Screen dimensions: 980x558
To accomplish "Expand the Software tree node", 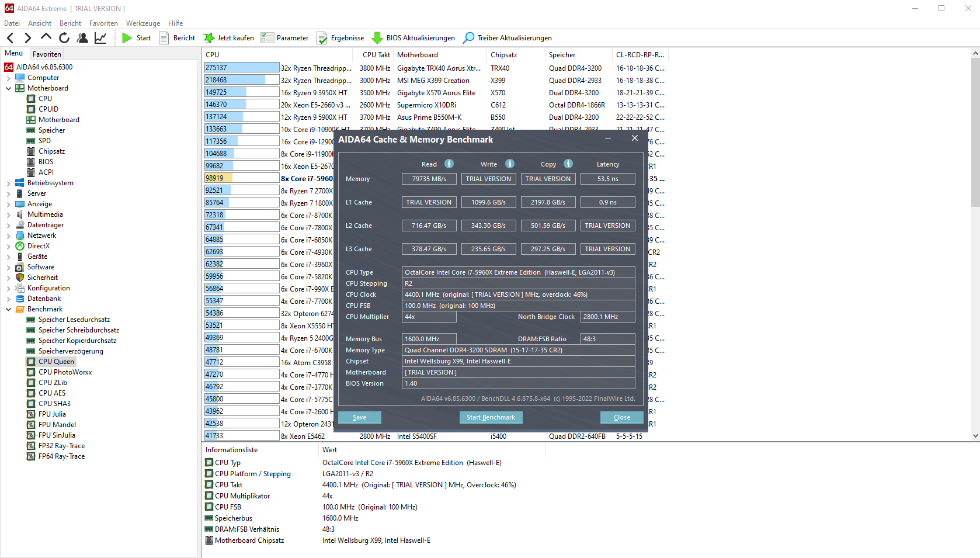I will click(x=8, y=267).
